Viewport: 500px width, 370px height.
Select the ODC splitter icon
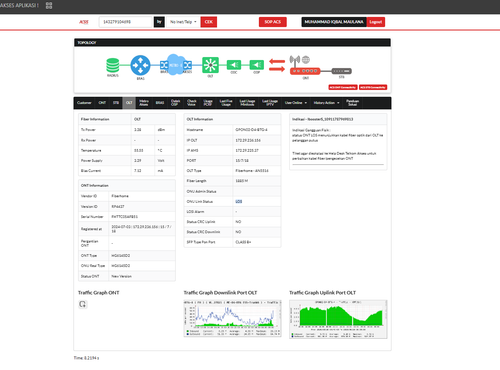[234, 65]
